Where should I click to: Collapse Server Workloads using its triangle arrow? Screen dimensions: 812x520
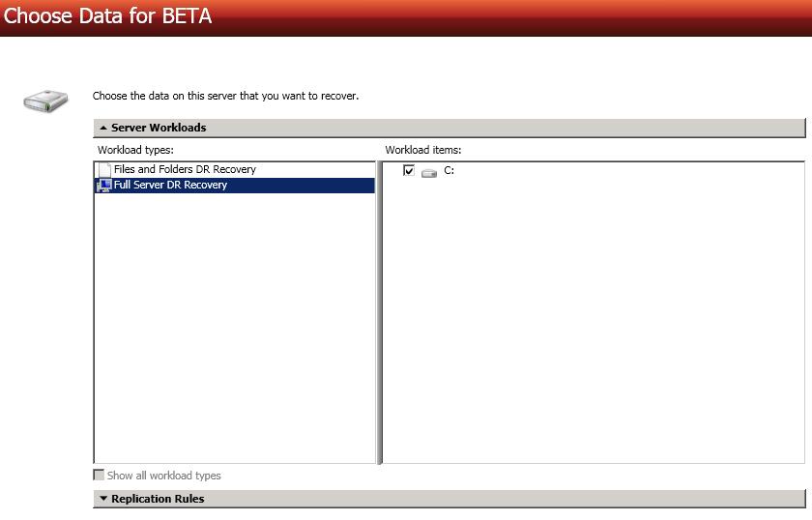click(103, 128)
